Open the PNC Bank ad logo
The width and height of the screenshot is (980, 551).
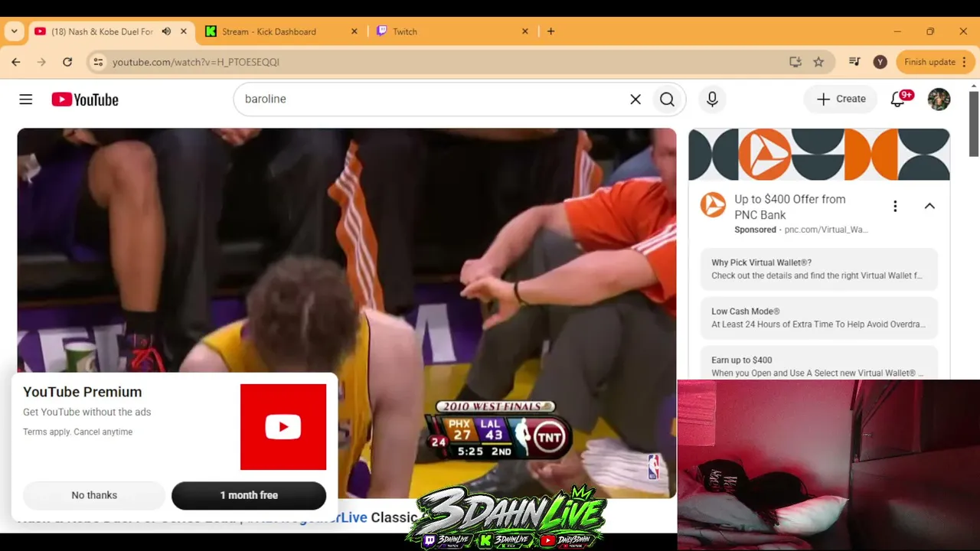(x=714, y=205)
